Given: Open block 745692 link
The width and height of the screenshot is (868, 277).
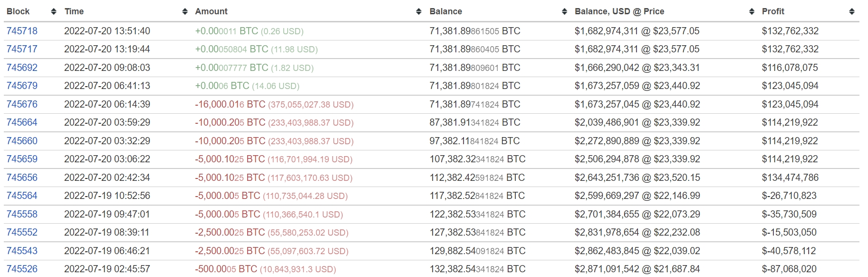Looking at the screenshot, I should (x=22, y=68).
